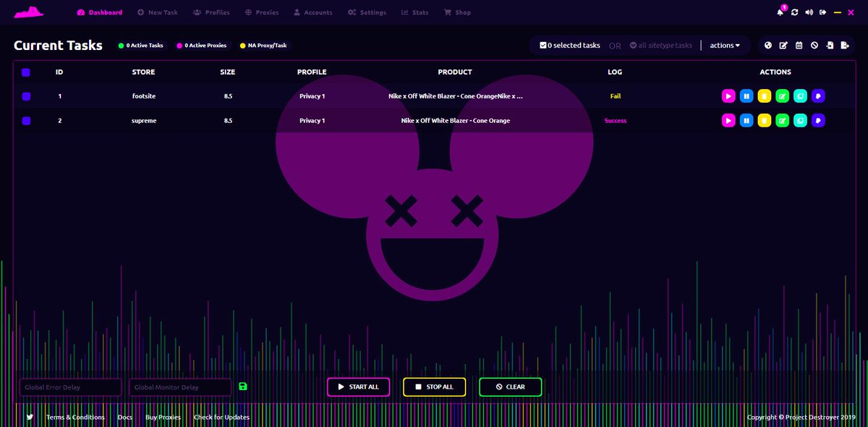This screenshot has height=427, width=868.
Task: Click truncated product name in the footsite row
Action: (455, 96)
